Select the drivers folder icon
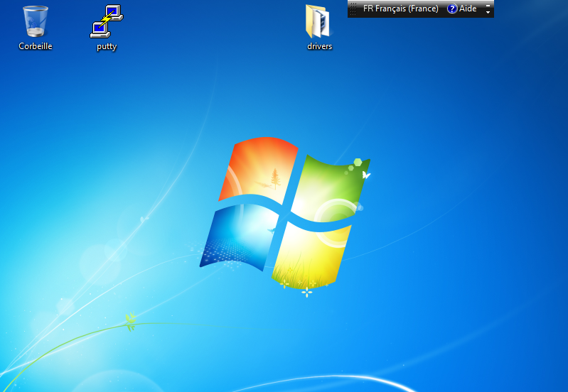This screenshot has height=392, width=568. [x=319, y=21]
